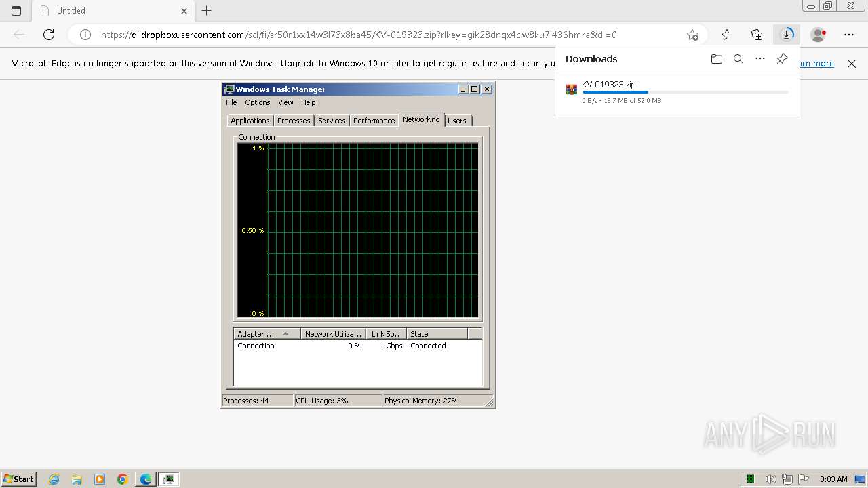Open Task Manager Help menu
This screenshot has height=488, width=868.
pyautogui.click(x=309, y=102)
